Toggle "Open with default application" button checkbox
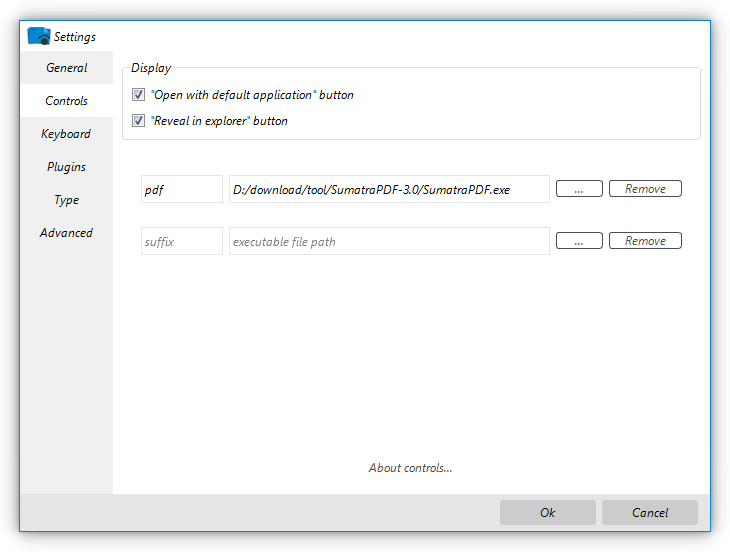The image size is (730, 552). point(138,94)
